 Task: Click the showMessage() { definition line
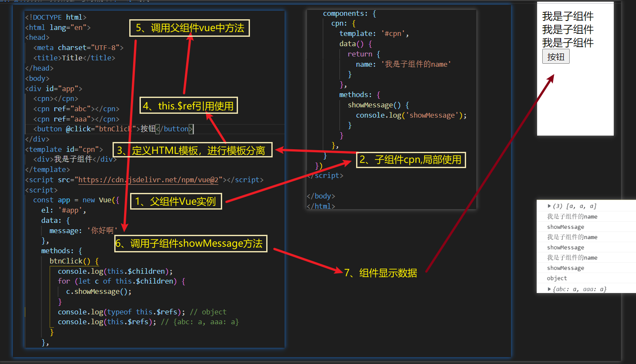pyautogui.click(x=378, y=105)
